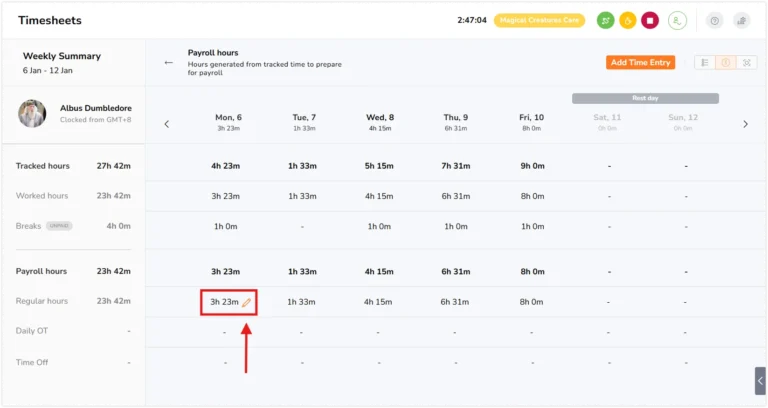Screen dimensions: 768x408
Task: Start a break with the yellow cup icon
Action: click(x=627, y=21)
